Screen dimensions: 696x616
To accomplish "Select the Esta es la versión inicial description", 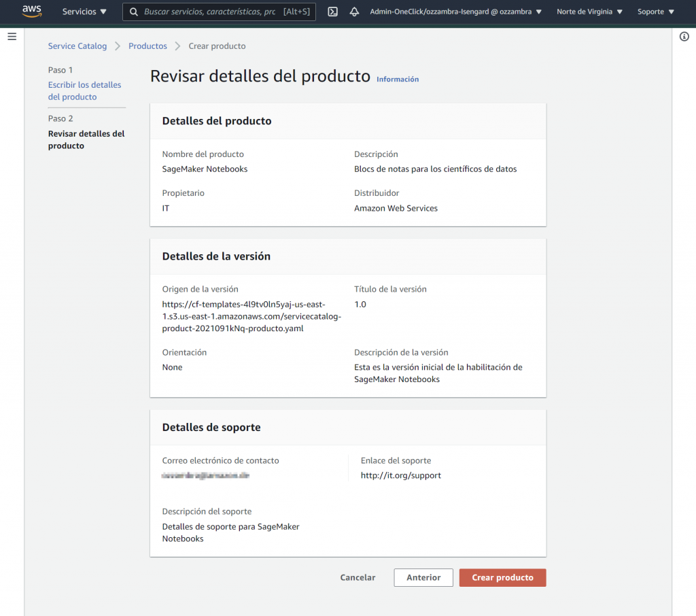I will [x=438, y=373].
